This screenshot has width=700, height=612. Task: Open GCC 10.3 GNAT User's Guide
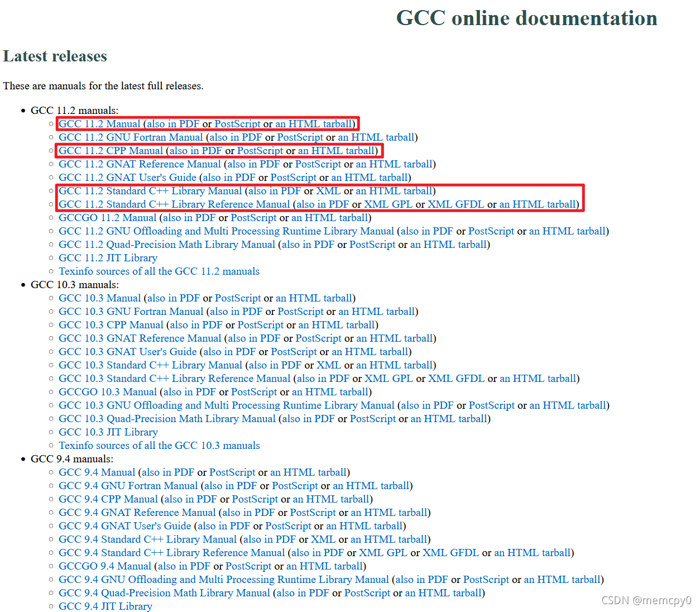128,352
